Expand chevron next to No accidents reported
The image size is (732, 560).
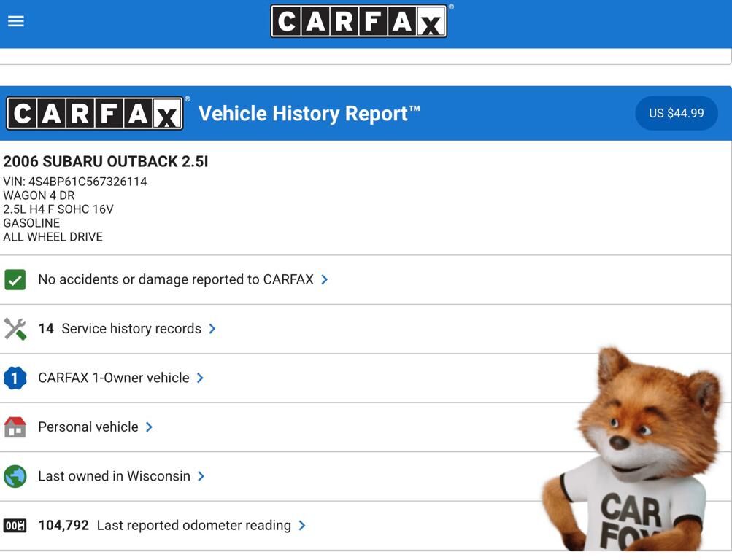tap(325, 279)
